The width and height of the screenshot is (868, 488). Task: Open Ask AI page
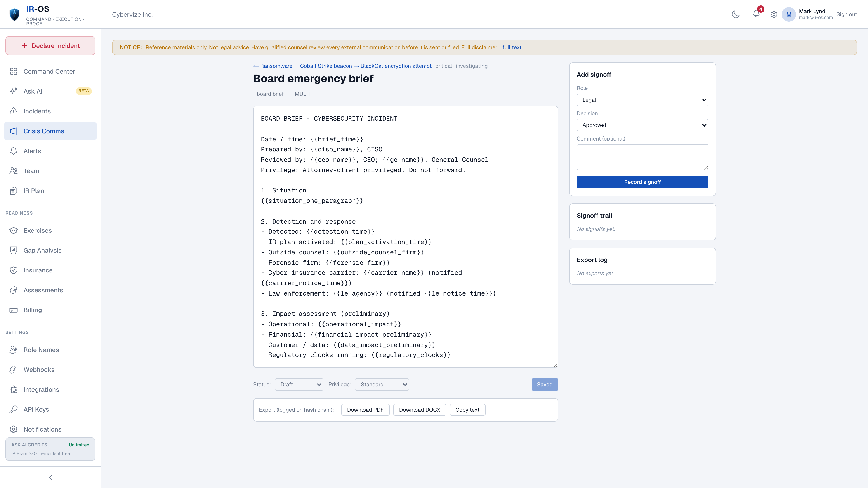click(x=50, y=91)
